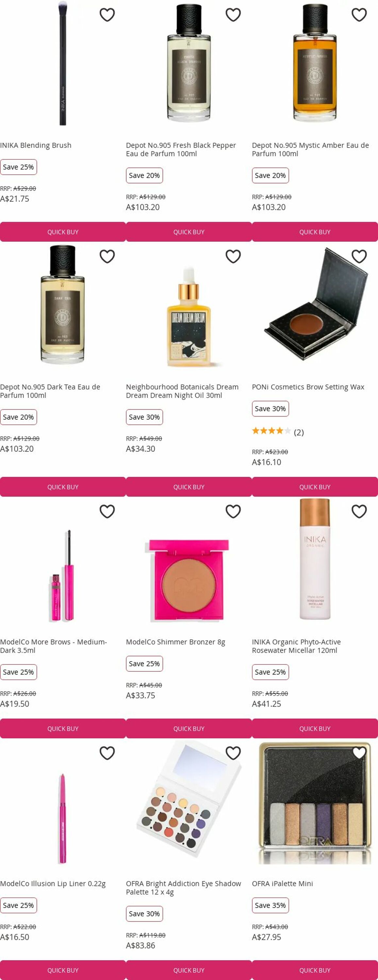This screenshot has height=980, width=378.
Task: View INIKA Organic Rosewater Micellar details
Action: [x=296, y=646]
